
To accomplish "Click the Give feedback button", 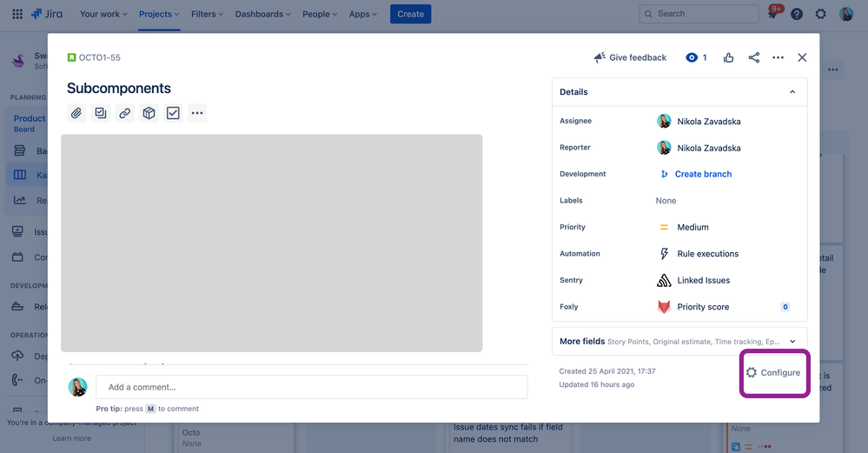I will coord(630,57).
